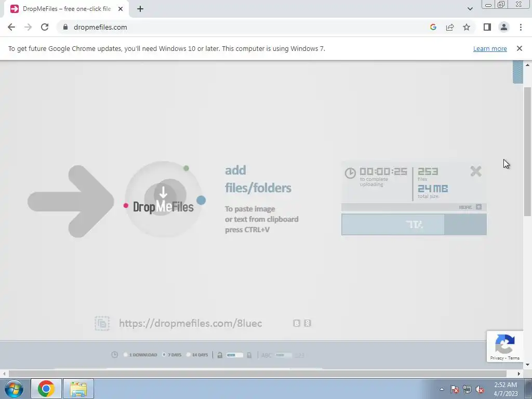Open reCAPTCHA Terms link
The width and height of the screenshot is (532, 399).
(514, 358)
